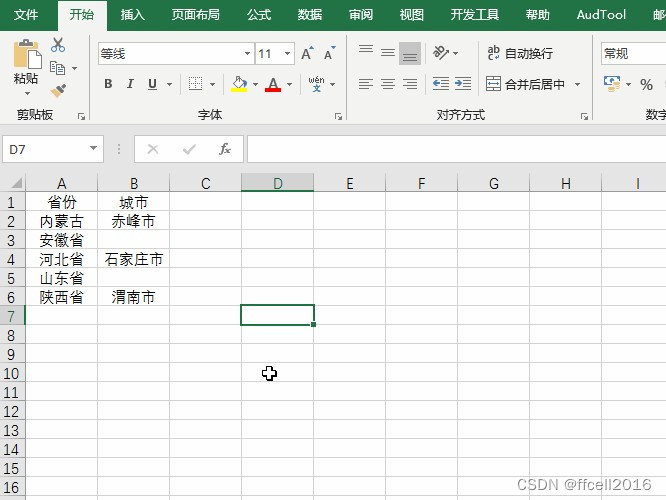Viewport: 666px width, 500px height.
Task: Switch to the 数据 tab
Action: pos(310,15)
